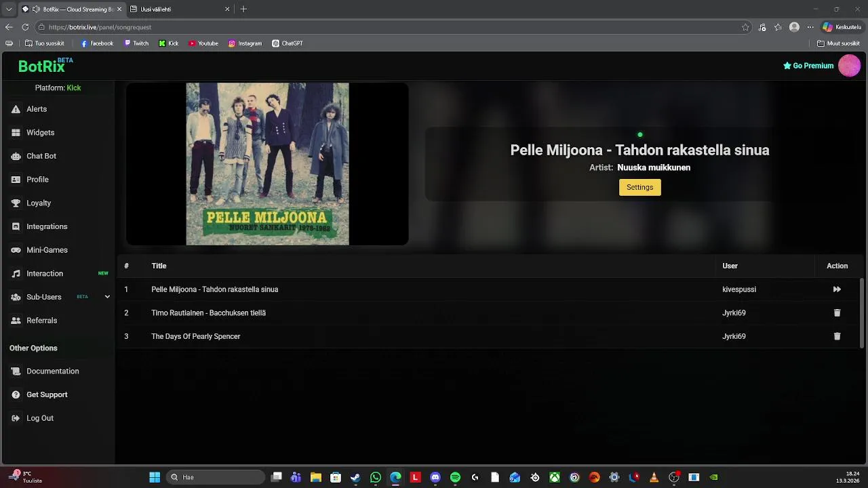Click the artist name Nuuska muikkunen
The width and height of the screenshot is (868, 488).
pyautogui.click(x=654, y=167)
